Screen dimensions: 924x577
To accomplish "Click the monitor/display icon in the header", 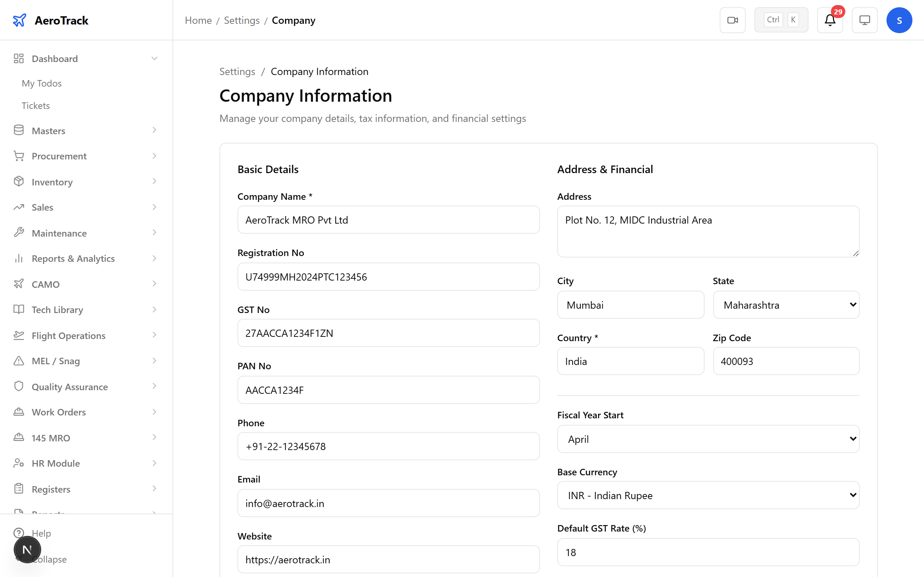I will pos(864,20).
